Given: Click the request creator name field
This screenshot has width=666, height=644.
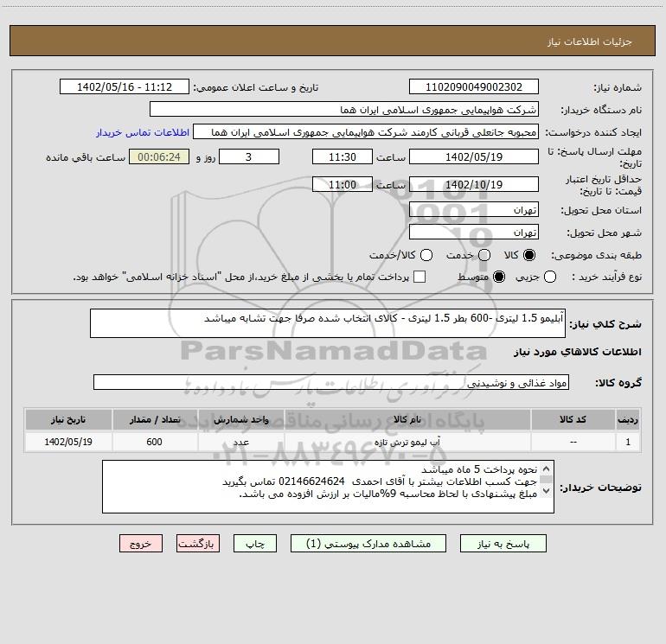Looking at the screenshot, I should (366, 132).
